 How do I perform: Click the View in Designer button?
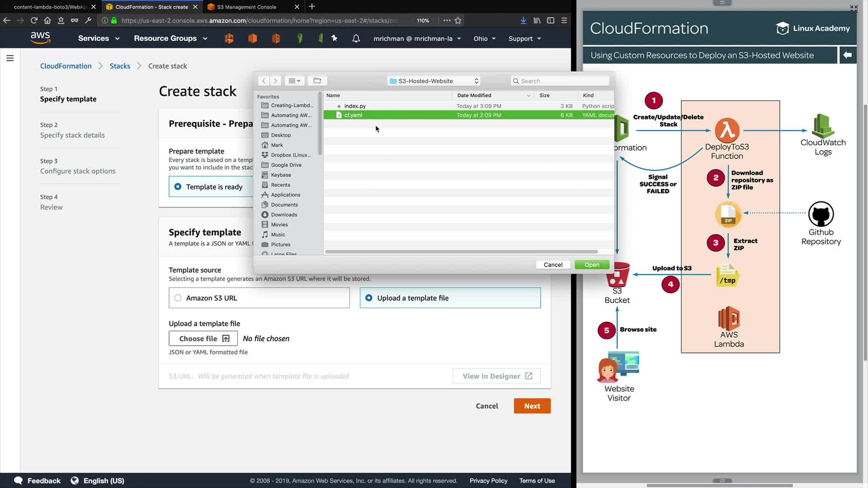pos(497,376)
